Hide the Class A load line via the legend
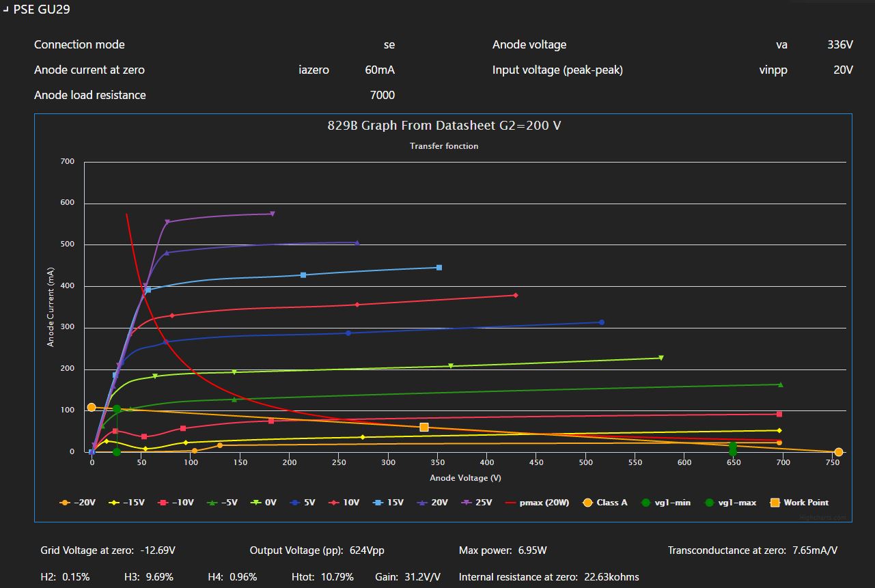 pos(605,503)
